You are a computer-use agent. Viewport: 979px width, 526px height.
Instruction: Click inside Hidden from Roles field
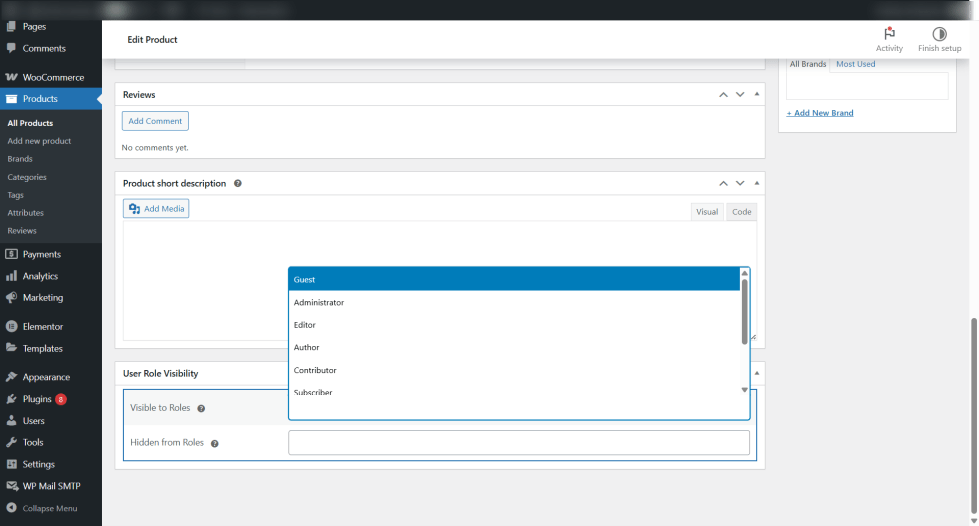click(x=519, y=442)
